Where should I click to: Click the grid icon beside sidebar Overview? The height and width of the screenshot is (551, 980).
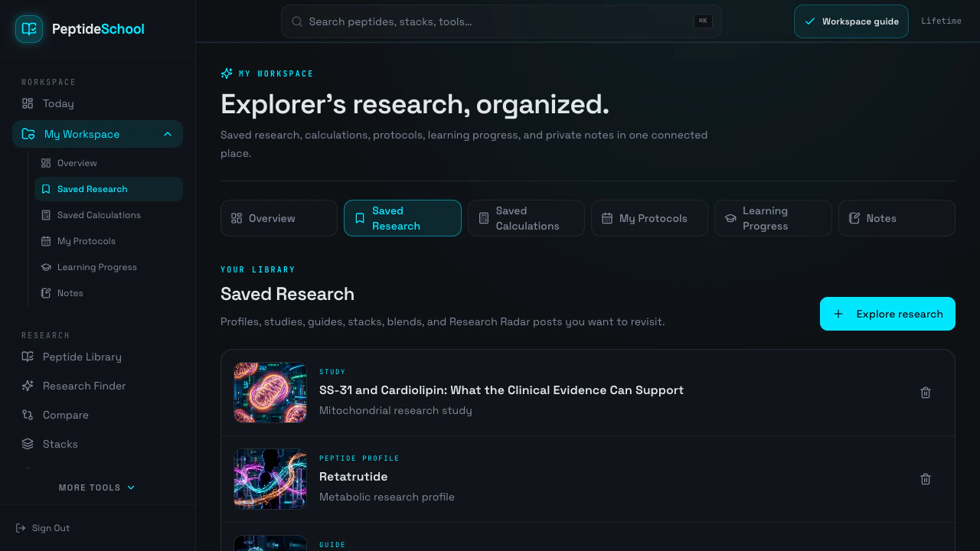click(46, 163)
